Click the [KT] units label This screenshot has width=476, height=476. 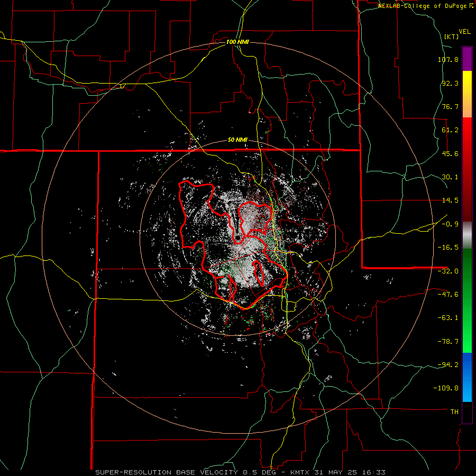click(x=451, y=36)
